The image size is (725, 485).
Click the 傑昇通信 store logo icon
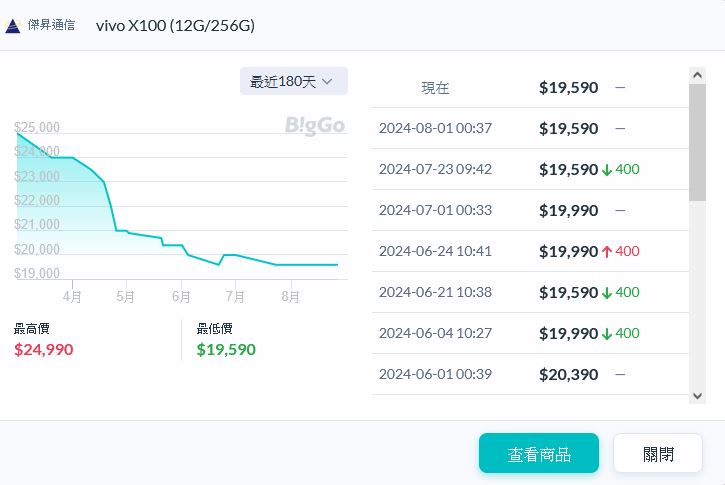coord(13,25)
